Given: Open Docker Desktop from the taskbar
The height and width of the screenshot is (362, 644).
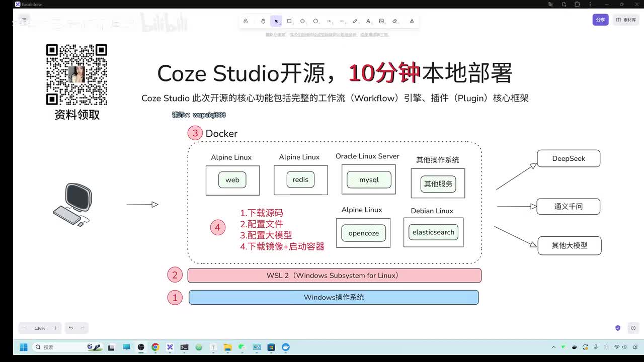Looking at the screenshot, I should (x=286, y=347).
